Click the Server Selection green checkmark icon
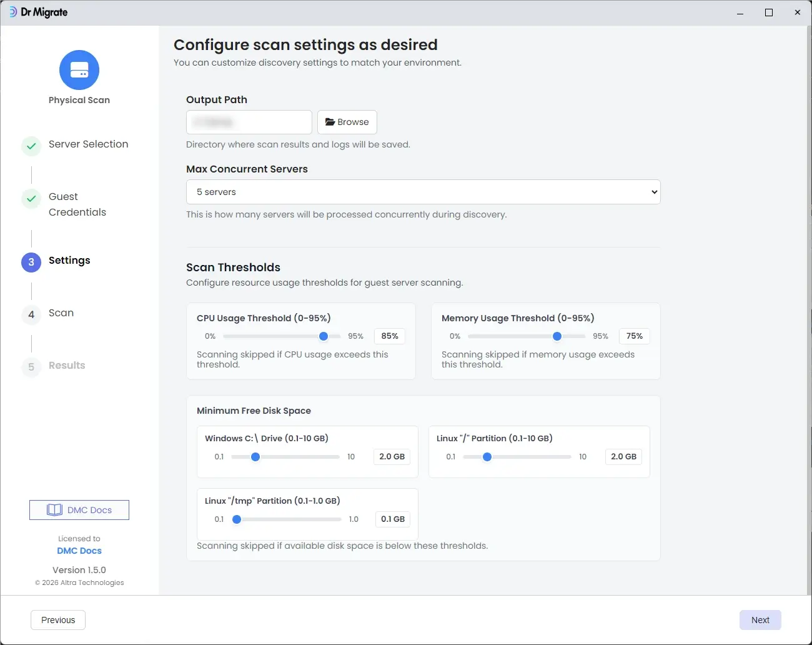This screenshot has height=645, width=812. pos(31,146)
